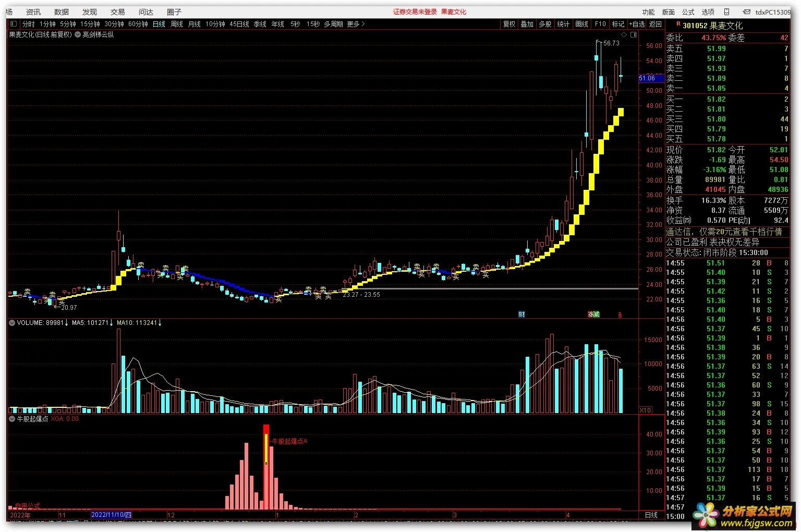This screenshot has width=801, height=532.
Task: Click the 自用公式 label
Action: [x=28, y=506]
